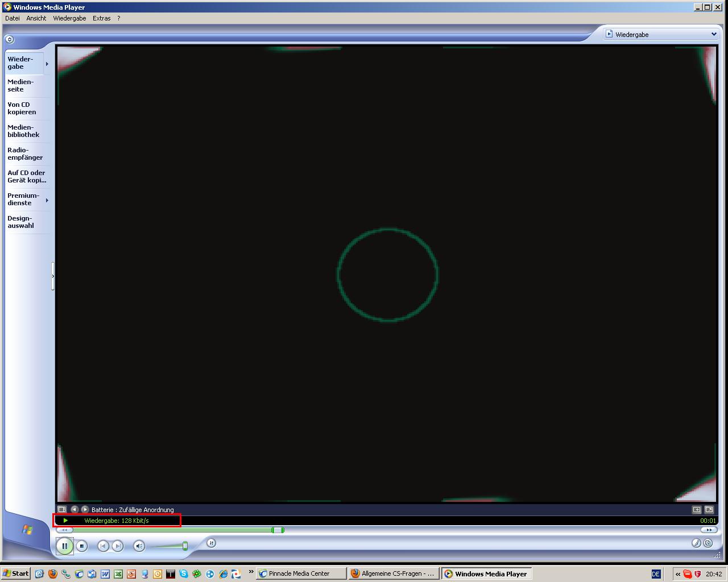Skip to the next track
This screenshot has height=582, width=728.
[x=117, y=546]
